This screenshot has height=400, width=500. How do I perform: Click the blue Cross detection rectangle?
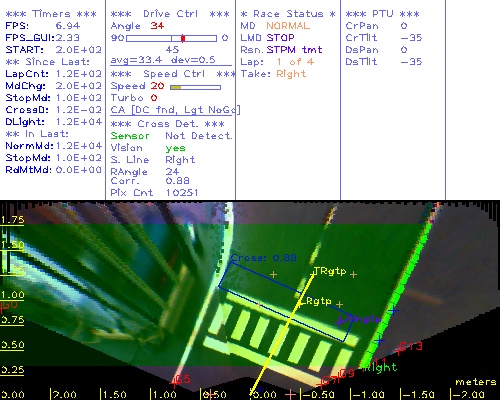tap(286, 302)
